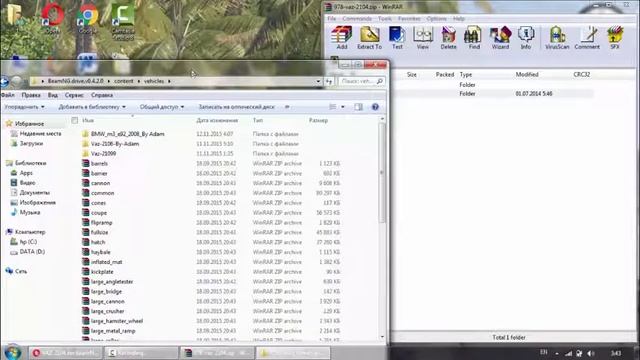640x360 pixels.
Task: Click the arrow after vehicles in breadcrumb
Action: 169,81
